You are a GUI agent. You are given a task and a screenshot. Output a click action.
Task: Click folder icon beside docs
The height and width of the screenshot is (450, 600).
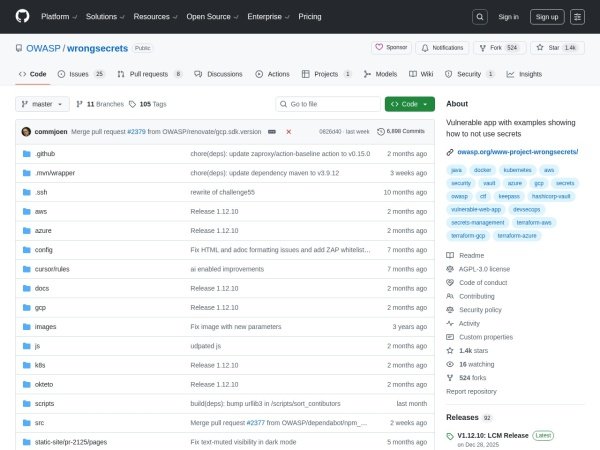coord(26,288)
